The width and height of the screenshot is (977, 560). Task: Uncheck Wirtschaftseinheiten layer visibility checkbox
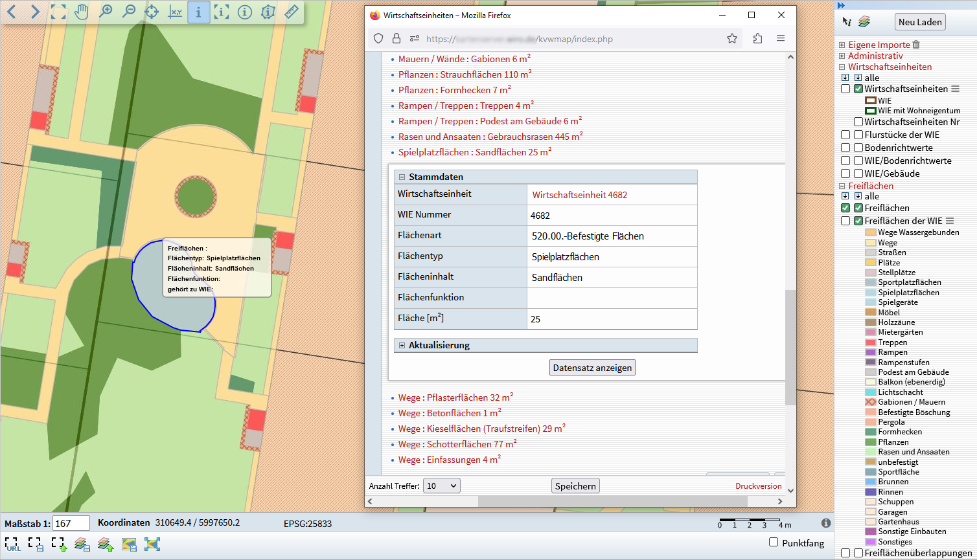(858, 89)
